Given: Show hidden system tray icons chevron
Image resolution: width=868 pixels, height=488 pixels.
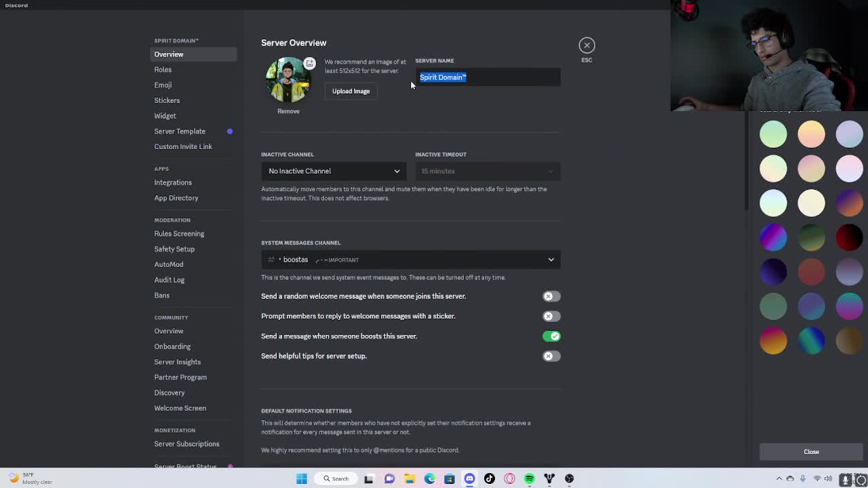Looking at the screenshot, I should [x=779, y=479].
